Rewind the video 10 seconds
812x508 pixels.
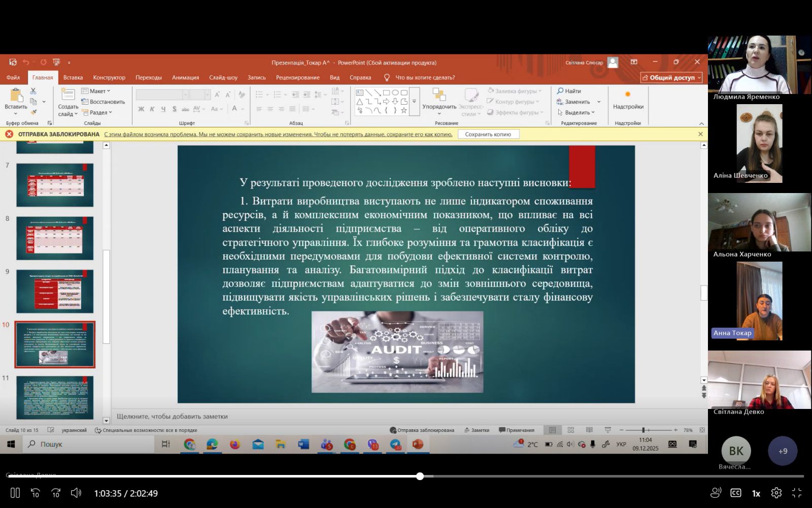point(36,493)
